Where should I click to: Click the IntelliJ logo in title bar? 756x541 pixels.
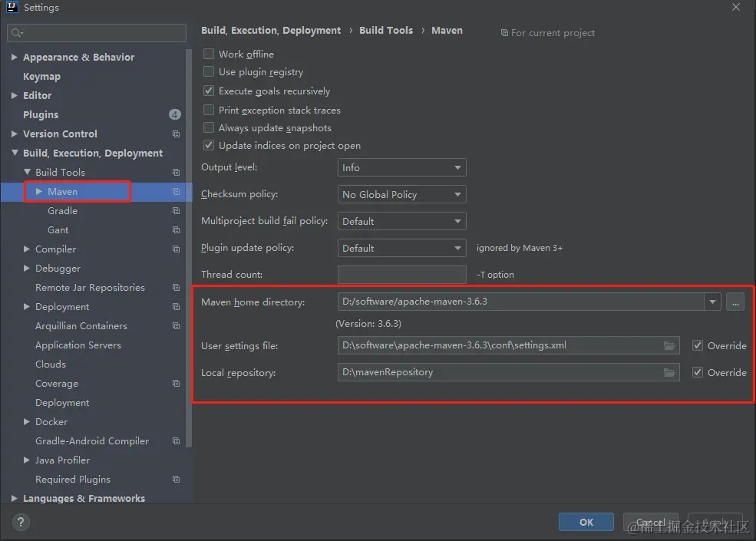click(x=12, y=7)
